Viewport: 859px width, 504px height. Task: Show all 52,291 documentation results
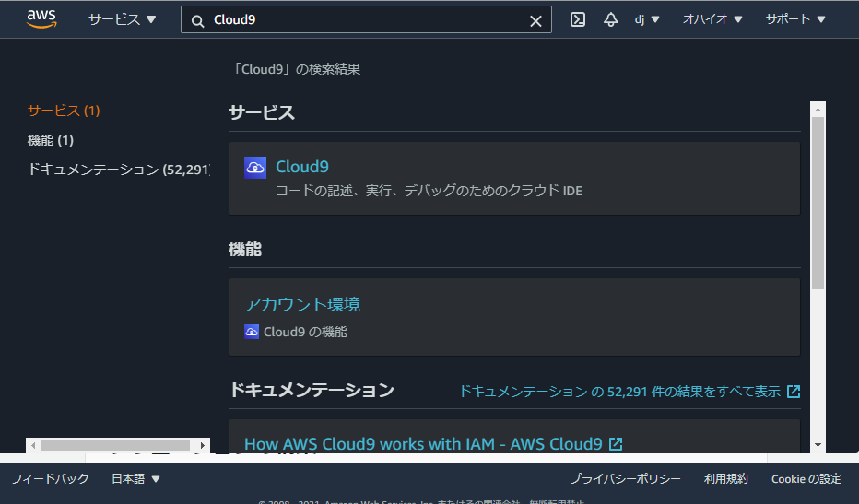619,392
